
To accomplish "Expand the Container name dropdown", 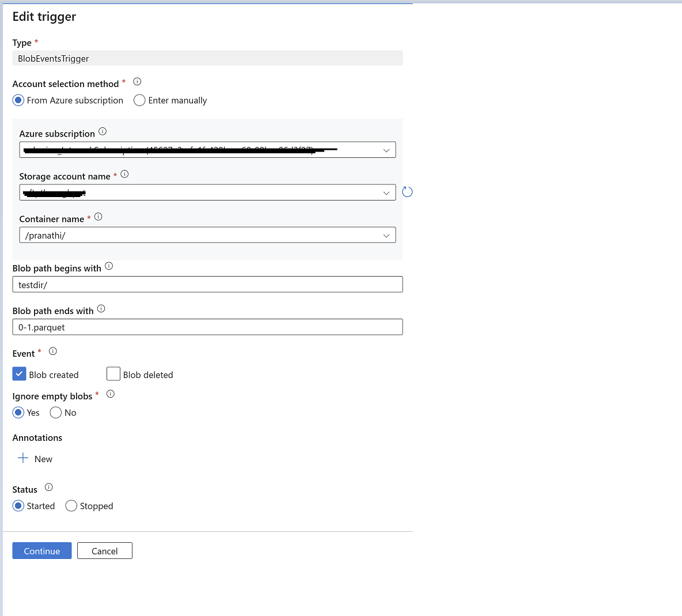I will (x=387, y=235).
